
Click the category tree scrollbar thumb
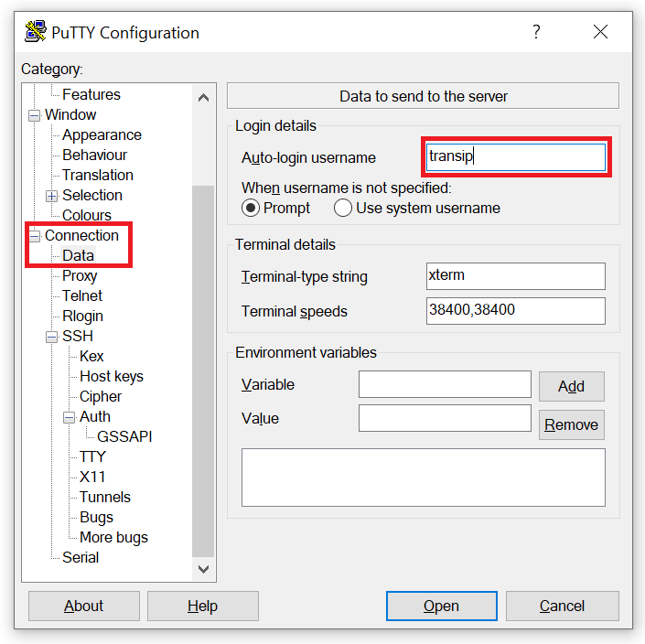coord(203,370)
